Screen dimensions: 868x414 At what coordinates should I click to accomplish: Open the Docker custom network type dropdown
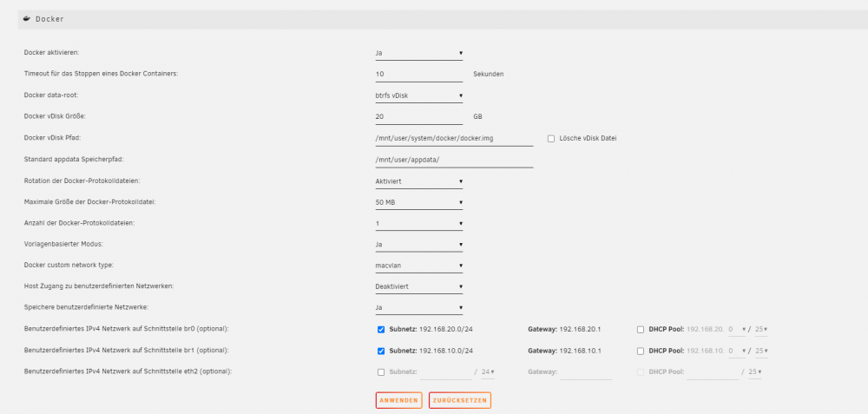[419, 266]
